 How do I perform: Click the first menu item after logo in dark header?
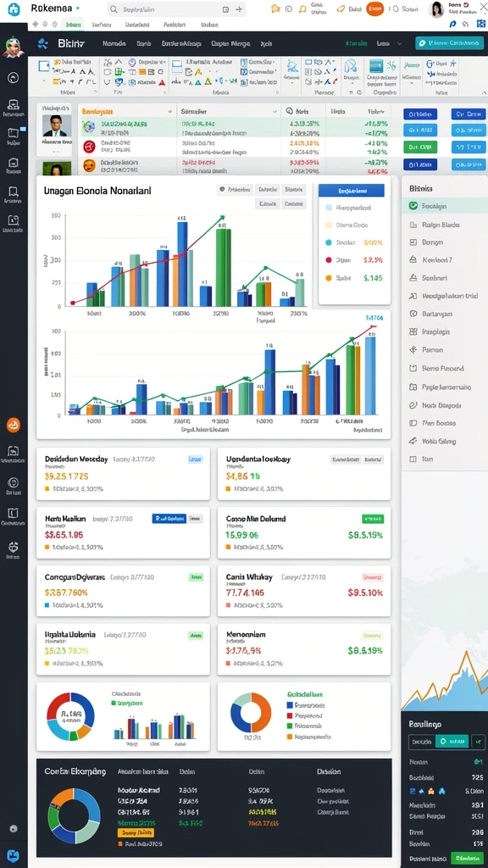coord(114,43)
